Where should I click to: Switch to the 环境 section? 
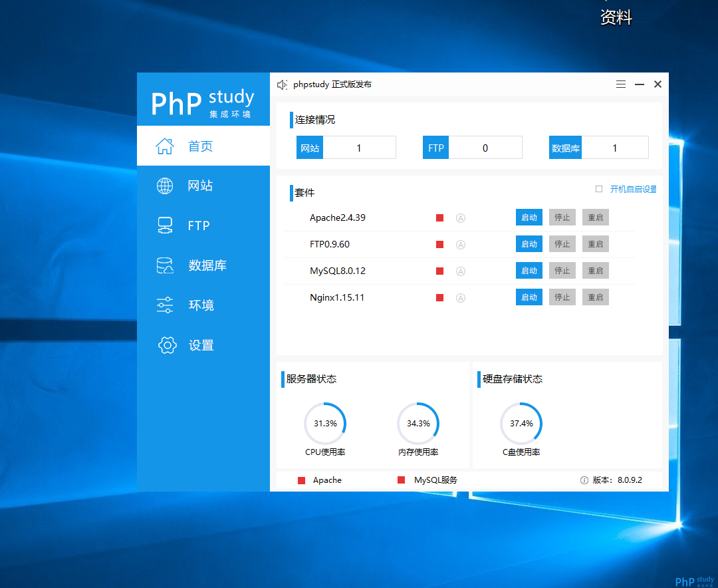[x=203, y=305]
